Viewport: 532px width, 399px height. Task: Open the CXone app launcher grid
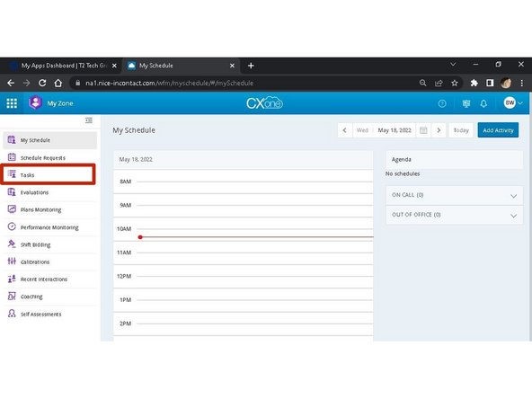pos(12,103)
